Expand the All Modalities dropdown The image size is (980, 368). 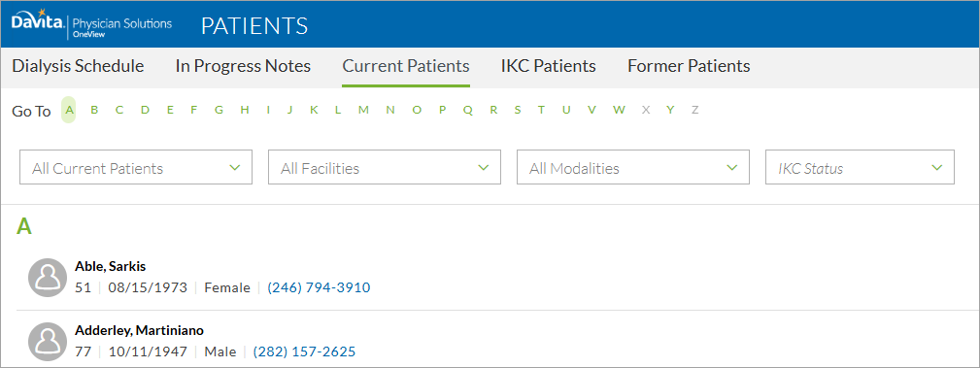632,167
